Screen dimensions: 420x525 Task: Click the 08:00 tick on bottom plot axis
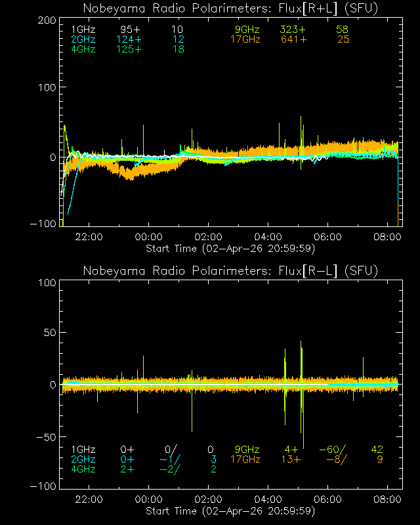[x=387, y=500]
